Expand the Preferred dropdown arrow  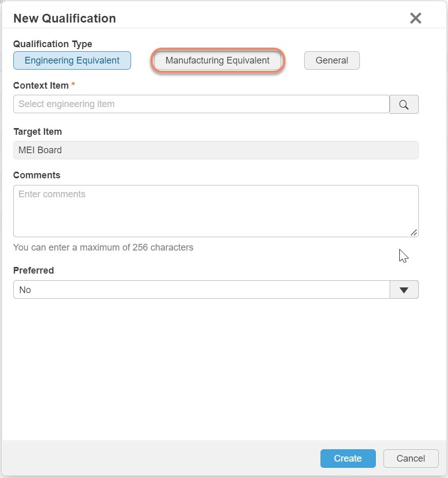tap(404, 290)
